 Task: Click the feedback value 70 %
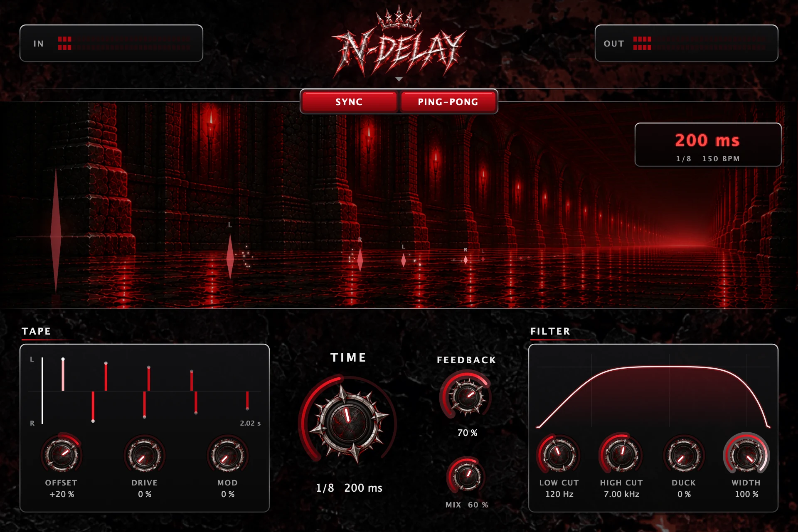pos(467,433)
